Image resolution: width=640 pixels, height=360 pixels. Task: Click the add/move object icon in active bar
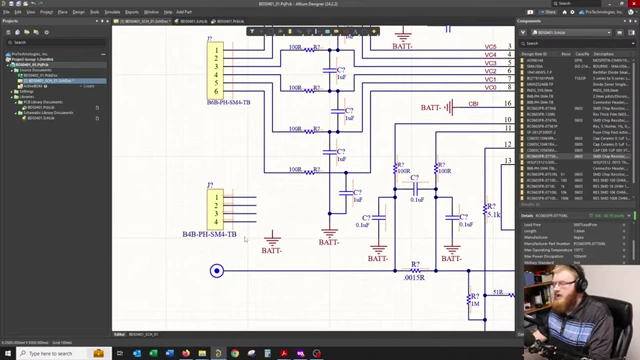[x=262, y=31]
